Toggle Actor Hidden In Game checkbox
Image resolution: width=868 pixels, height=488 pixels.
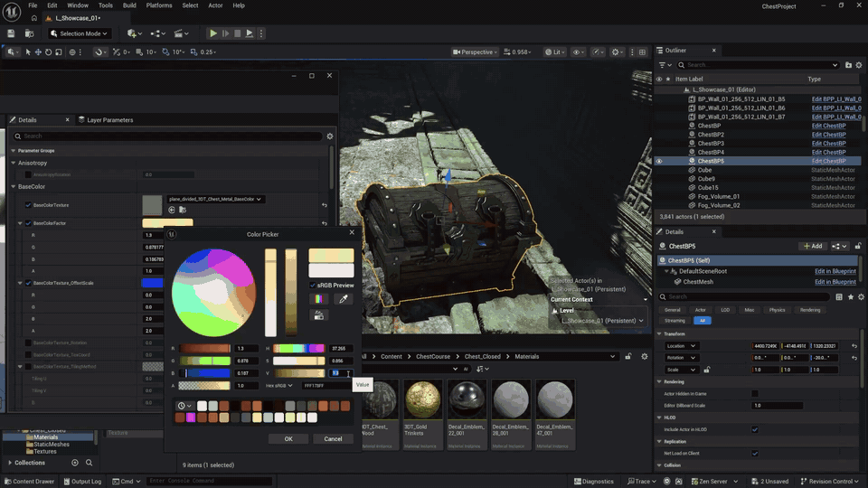point(755,394)
